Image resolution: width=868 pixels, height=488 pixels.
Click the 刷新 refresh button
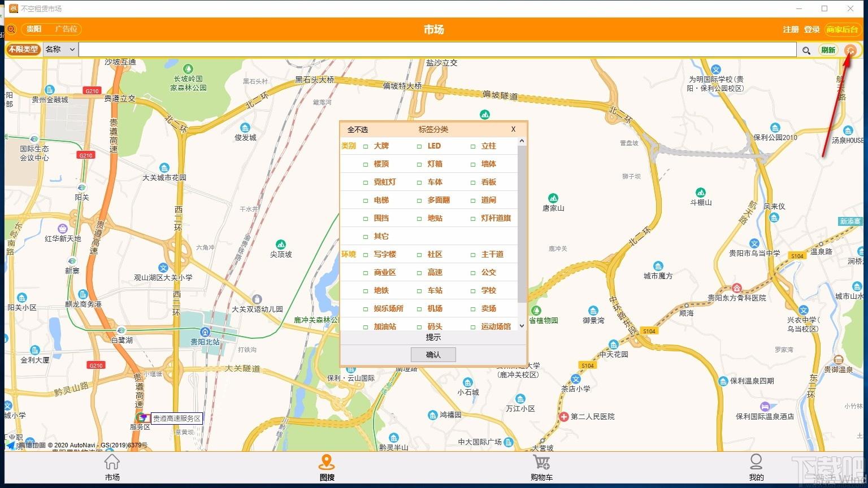(x=828, y=50)
